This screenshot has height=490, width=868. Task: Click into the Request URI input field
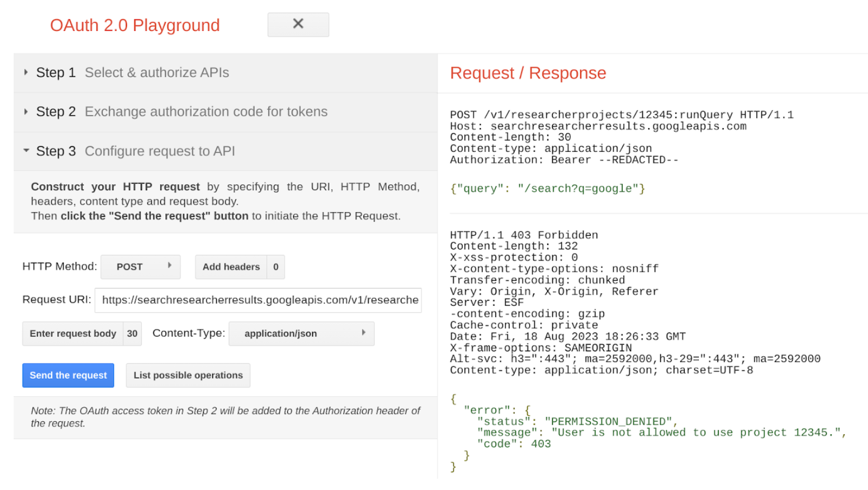pos(258,300)
